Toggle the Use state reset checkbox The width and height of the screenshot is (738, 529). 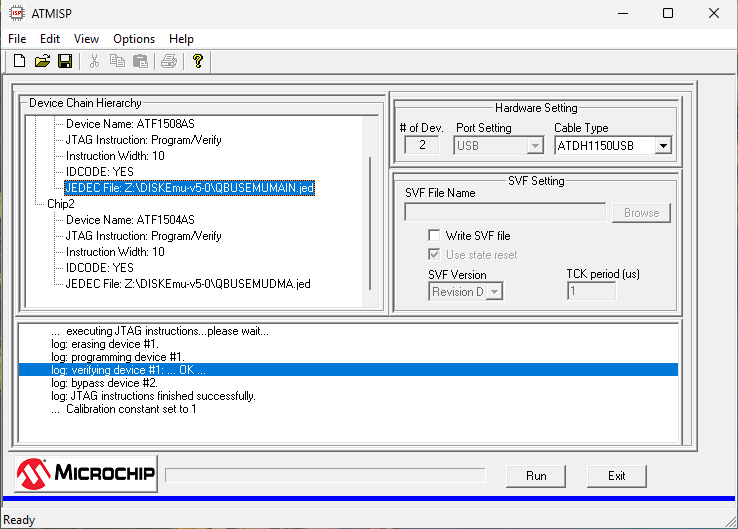(x=434, y=255)
